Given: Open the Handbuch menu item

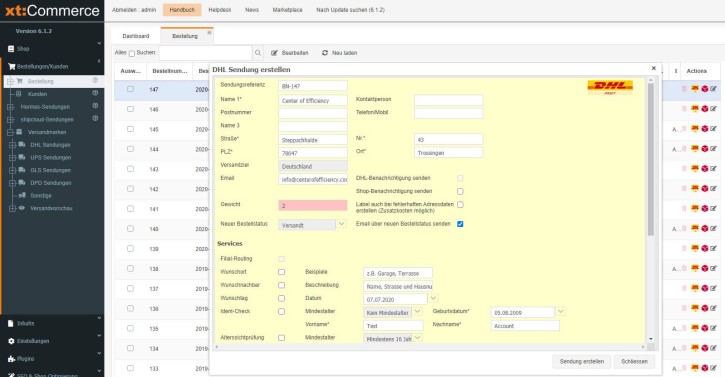Looking at the screenshot, I should pos(182,10).
